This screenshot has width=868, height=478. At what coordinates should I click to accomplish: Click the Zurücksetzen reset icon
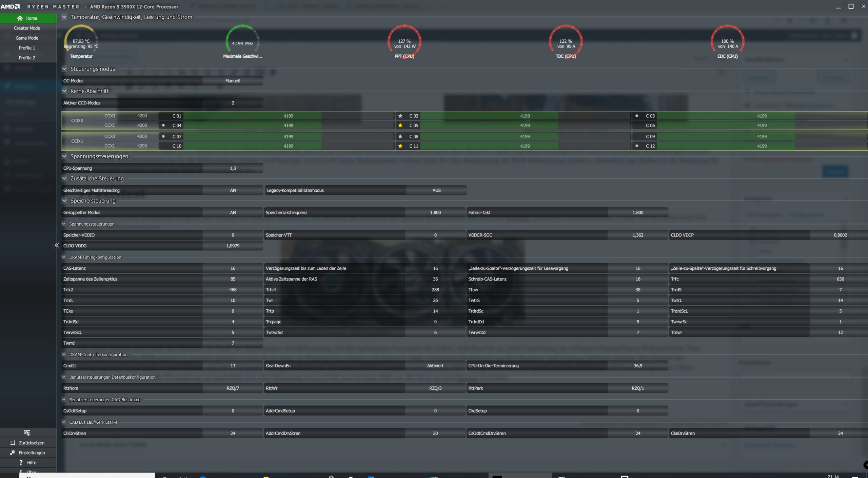pos(13,443)
